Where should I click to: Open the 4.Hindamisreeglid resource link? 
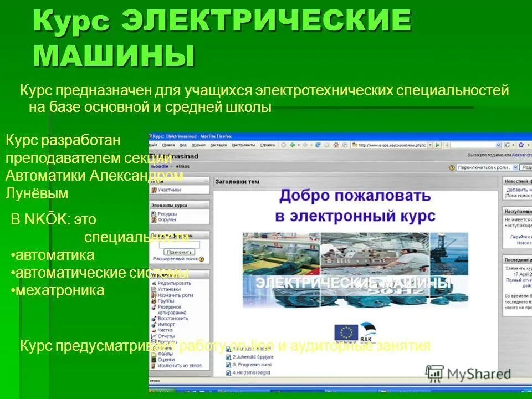pos(252,373)
